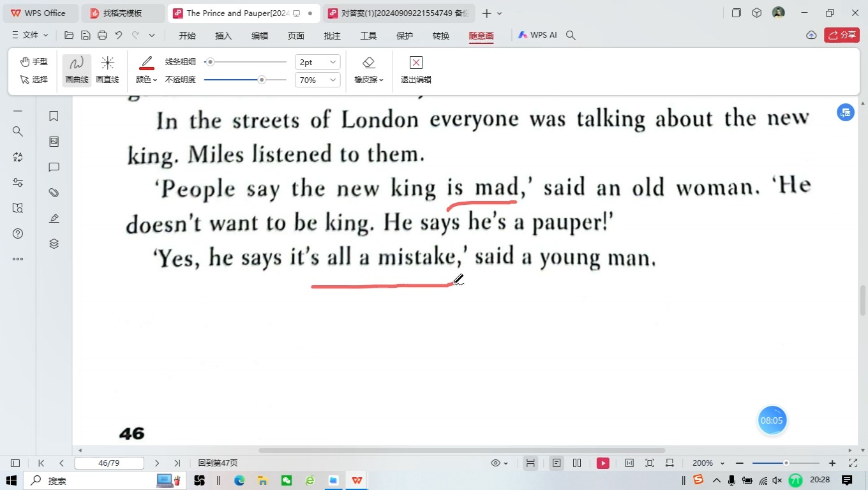Open the 2pt line width dropdown

coord(317,62)
